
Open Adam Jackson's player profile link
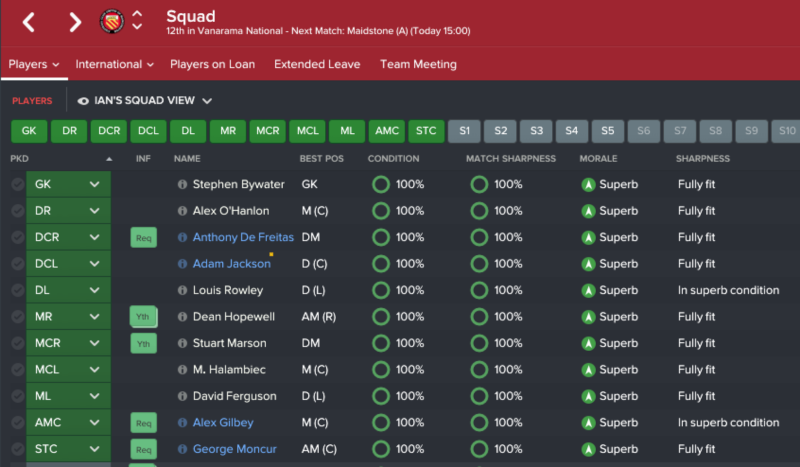point(232,264)
